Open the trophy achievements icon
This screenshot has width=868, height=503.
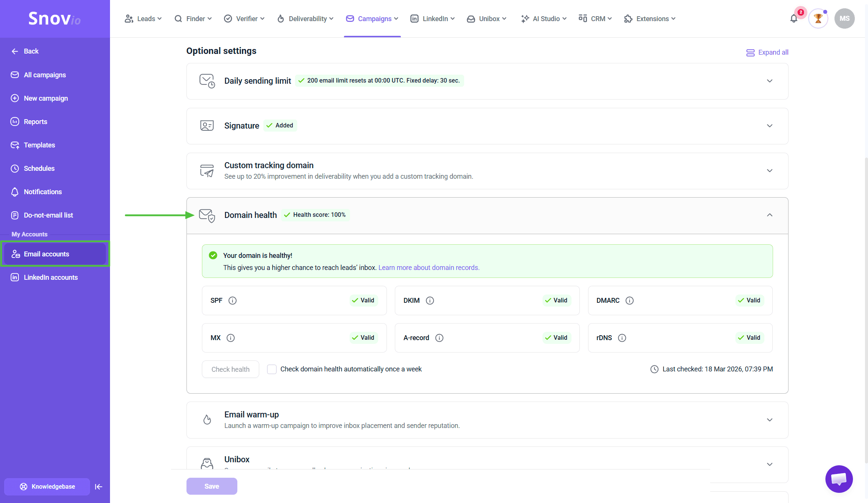point(818,18)
